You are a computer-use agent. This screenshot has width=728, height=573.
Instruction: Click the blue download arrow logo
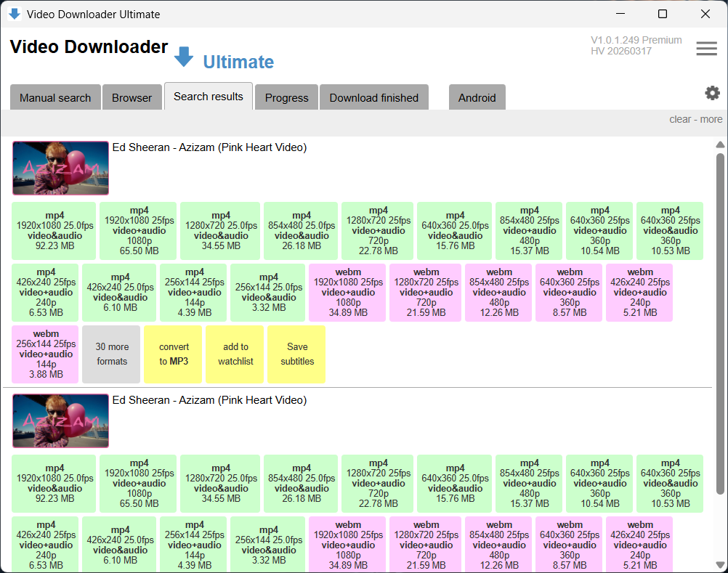pos(184,57)
